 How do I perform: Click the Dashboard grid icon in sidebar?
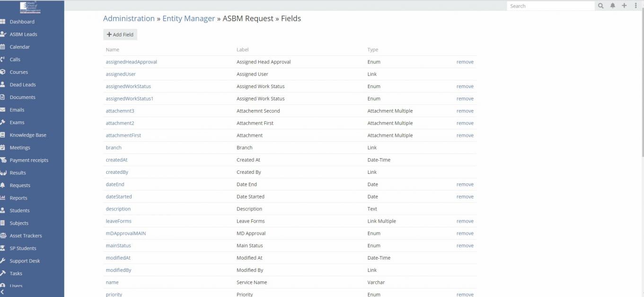pyautogui.click(x=3, y=22)
